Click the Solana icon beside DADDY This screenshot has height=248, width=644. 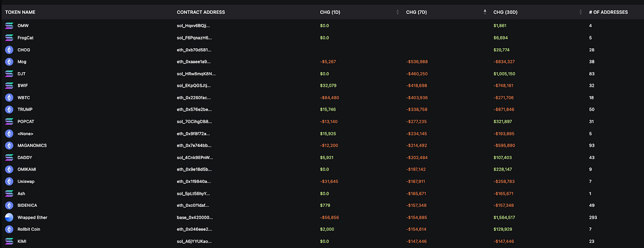[9, 157]
